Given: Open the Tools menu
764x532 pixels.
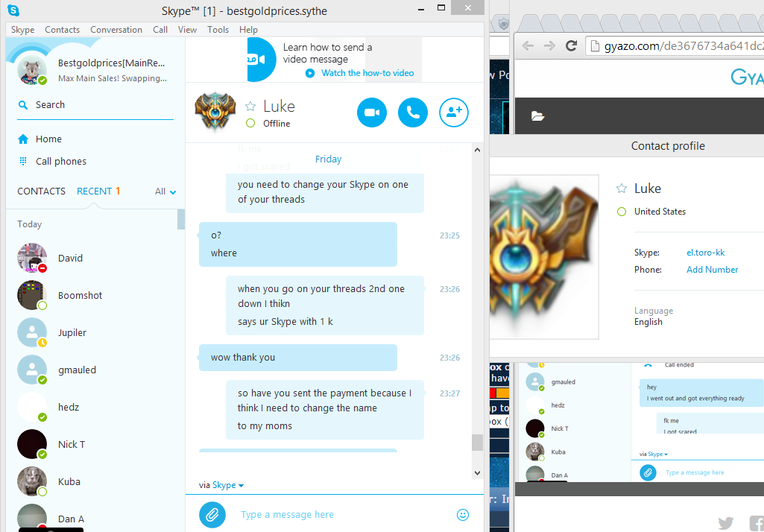Looking at the screenshot, I should click(x=218, y=30).
